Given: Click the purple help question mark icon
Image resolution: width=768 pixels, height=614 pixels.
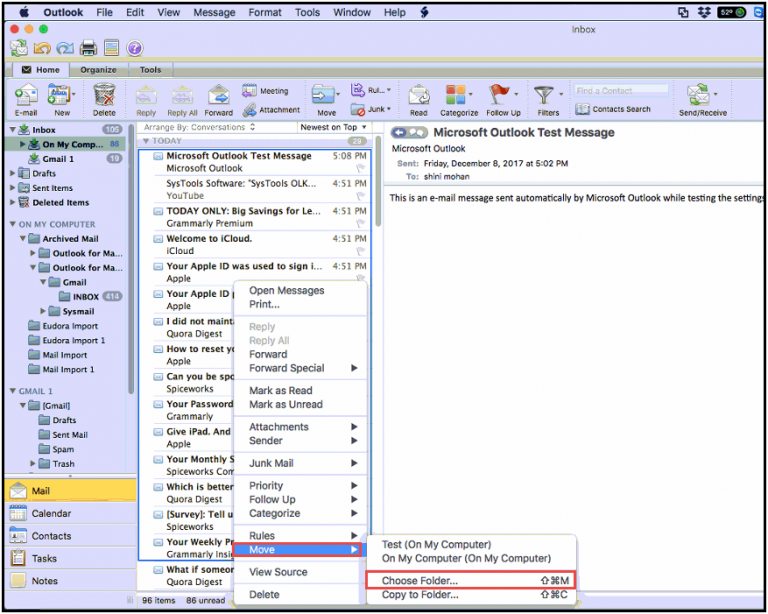Looking at the screenshot, I should [134, 48].
